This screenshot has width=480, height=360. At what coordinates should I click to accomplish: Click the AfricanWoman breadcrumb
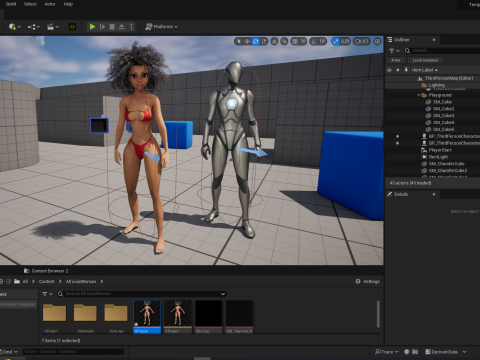click(x=81, y=282)
